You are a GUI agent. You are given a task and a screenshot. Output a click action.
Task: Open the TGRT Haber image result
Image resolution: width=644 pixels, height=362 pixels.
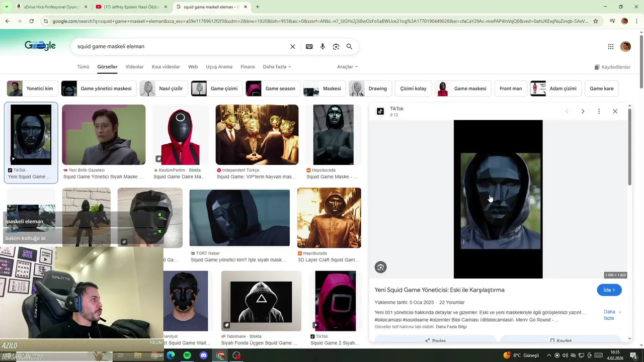tap(239, 218)
